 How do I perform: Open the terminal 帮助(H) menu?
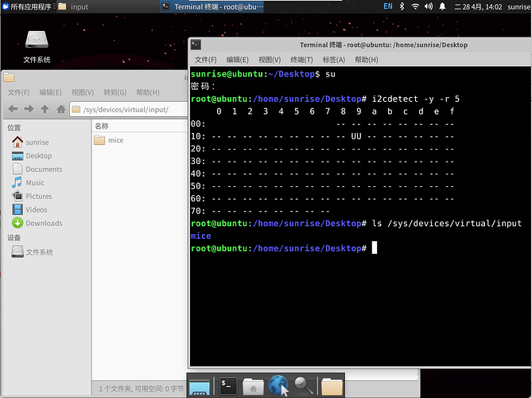(x=367, y=60)
